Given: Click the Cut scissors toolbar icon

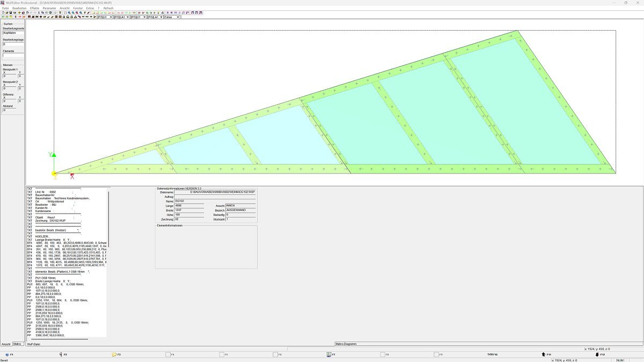Looking at the screenshot, I should [39, 12].
